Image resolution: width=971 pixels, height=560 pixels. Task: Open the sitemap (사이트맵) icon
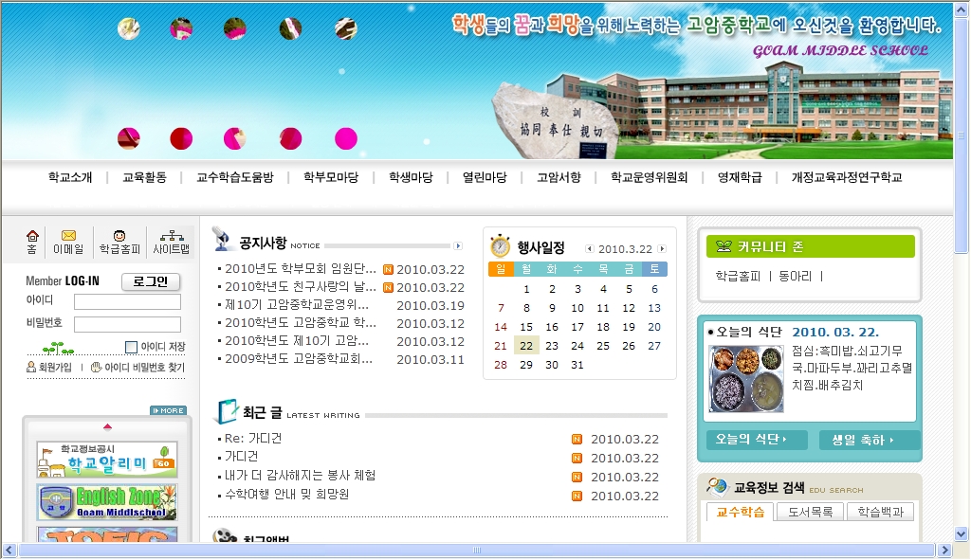tap(172, 236)
